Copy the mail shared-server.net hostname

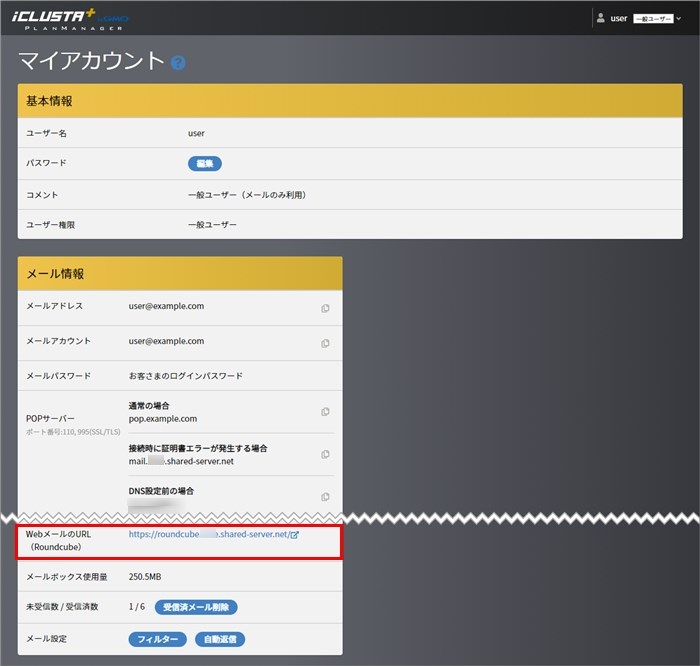pyautogui.click(x=325, y=454)
